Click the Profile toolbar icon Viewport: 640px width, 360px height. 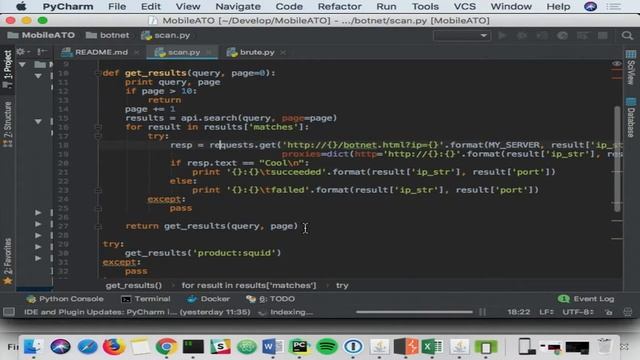click(x=562, y=36)
